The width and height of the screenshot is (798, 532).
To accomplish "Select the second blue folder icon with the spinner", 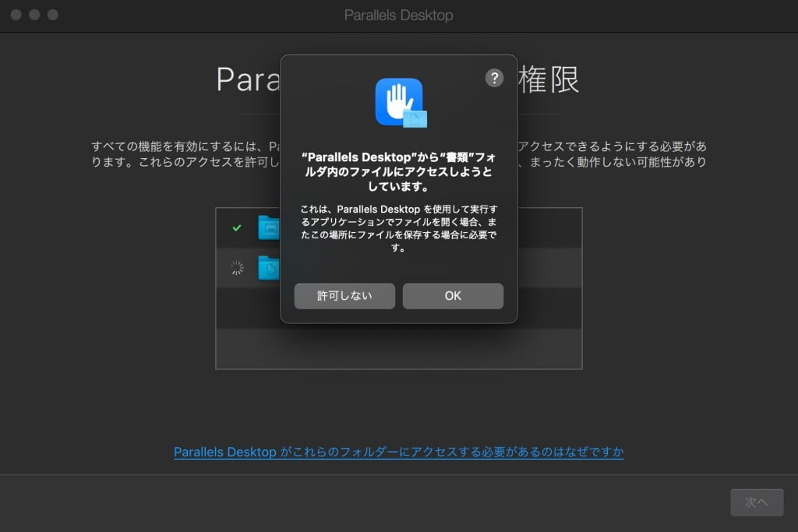I will [x=269, y=267].
